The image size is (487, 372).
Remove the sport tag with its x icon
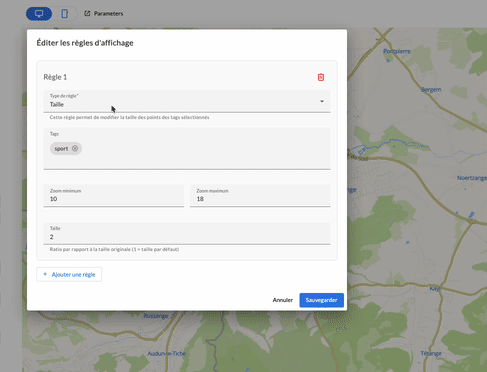pyautogui.click(x=75, y=148)
